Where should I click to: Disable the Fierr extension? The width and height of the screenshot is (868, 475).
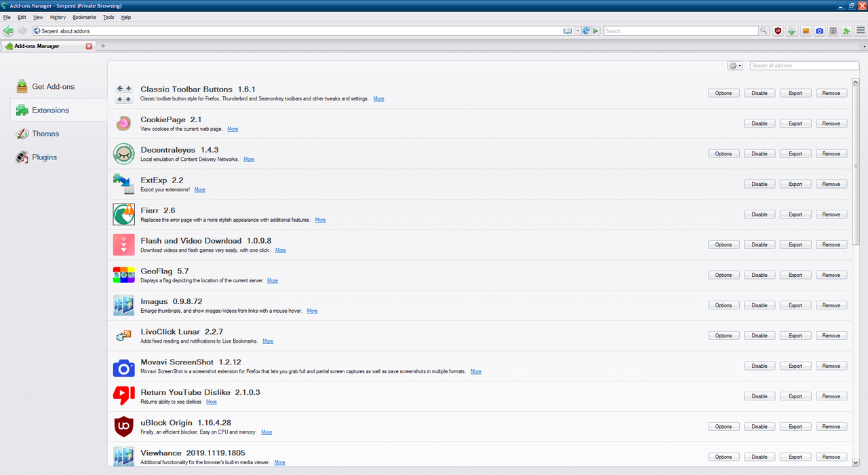pyautogui.click(x=759, y=214)
